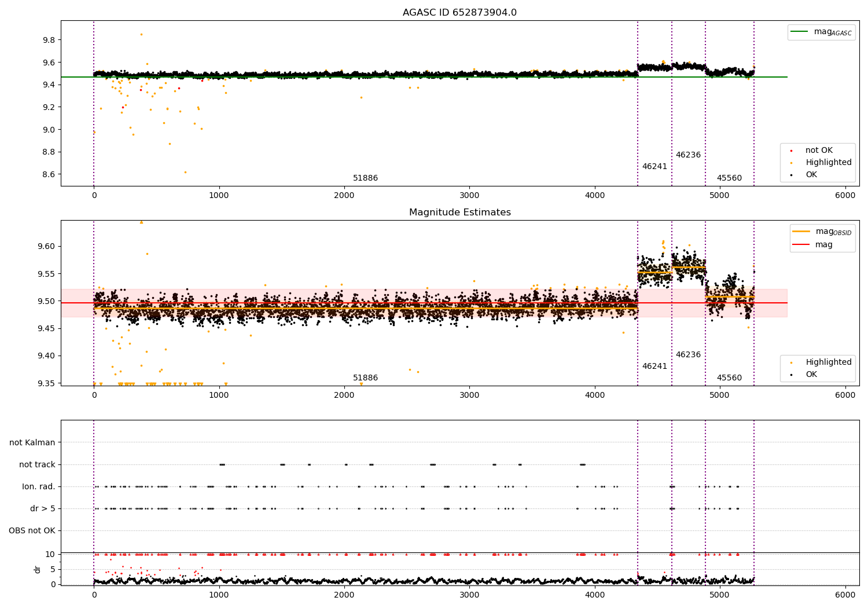Click the not Kalman row label
Viewport: 868px width, 608px height.
[x=32, y=442]
